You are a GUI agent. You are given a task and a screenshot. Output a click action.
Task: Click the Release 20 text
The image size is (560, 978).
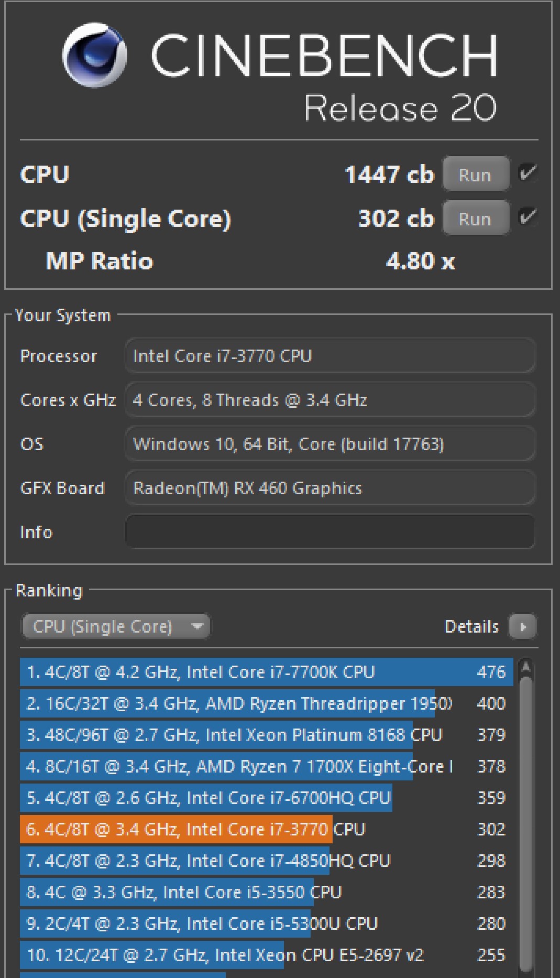point(401,108)
